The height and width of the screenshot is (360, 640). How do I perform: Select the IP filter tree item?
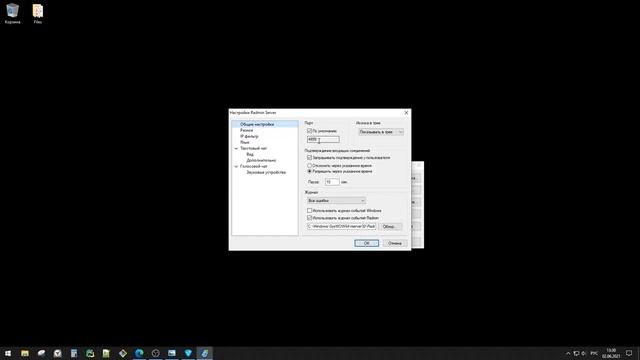(x=249, y=136)
